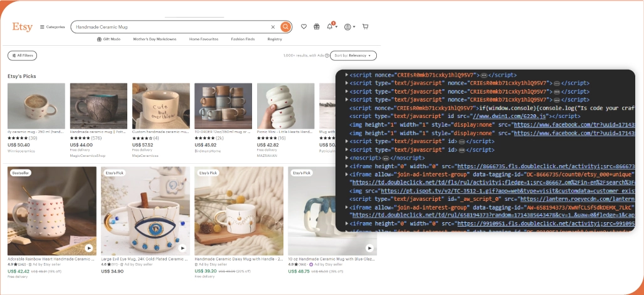644x295 pixels.
Task: Click the ads info question mark icon
Action: (x=327, y=55)
